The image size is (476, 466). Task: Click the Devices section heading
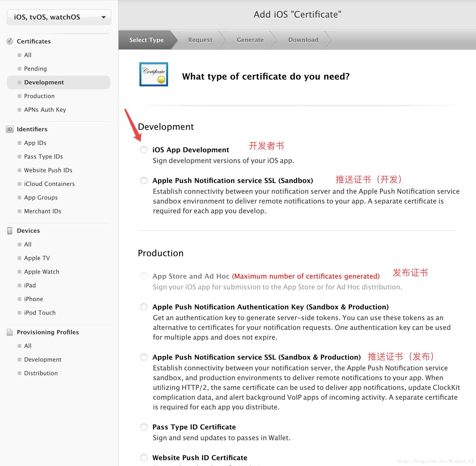click(28, 231)
